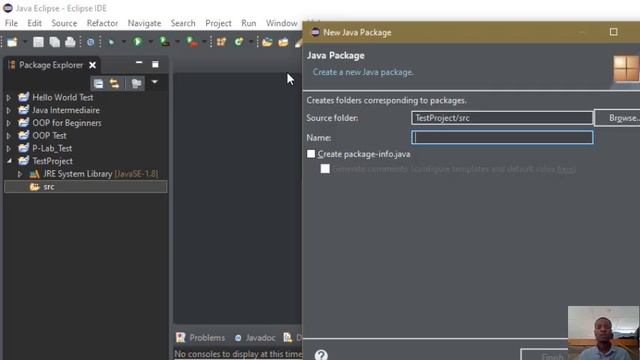Click the Browse button for source folder
The image size is (640, 360).
[618, 118]
